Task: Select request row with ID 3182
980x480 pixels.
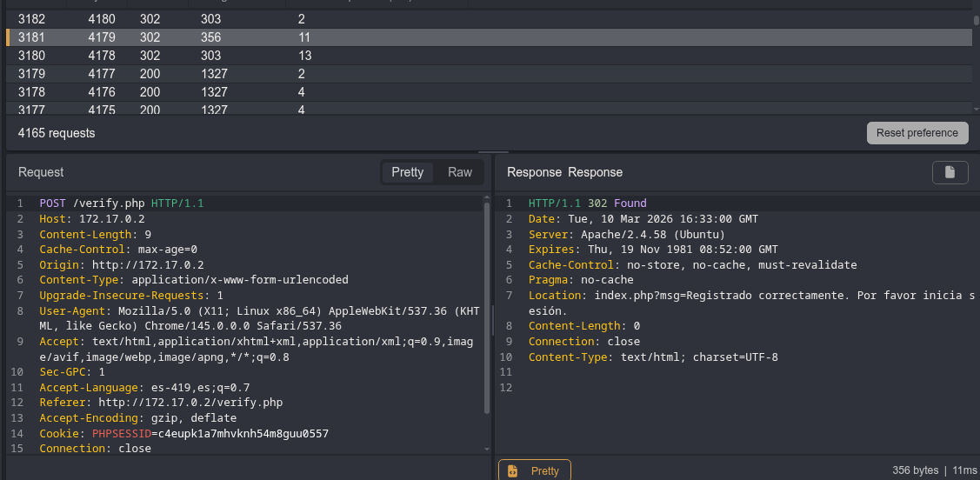Action: 32,19
